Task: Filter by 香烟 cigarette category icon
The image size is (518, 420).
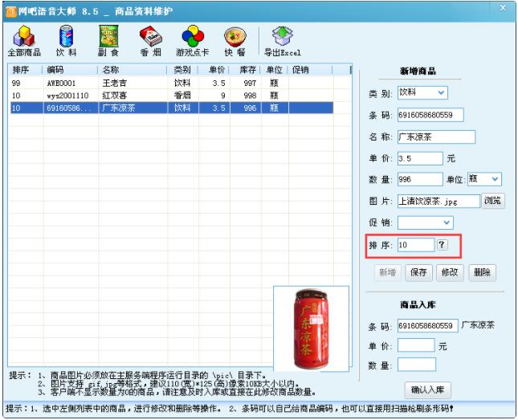Action: click(x=151, y=41)
